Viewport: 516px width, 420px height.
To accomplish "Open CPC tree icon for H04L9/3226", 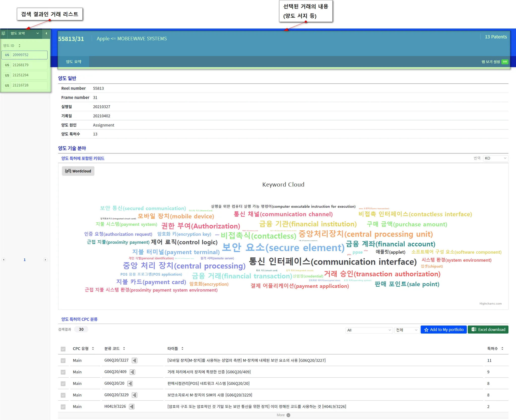I will pyautogui.click(x=132, y=407).
